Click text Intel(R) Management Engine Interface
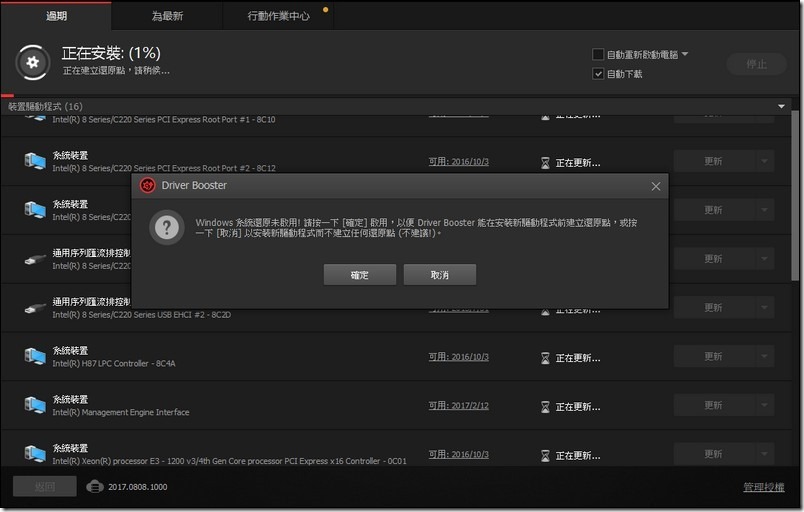This screenshot has height=512, width=804. click(120, 412)
